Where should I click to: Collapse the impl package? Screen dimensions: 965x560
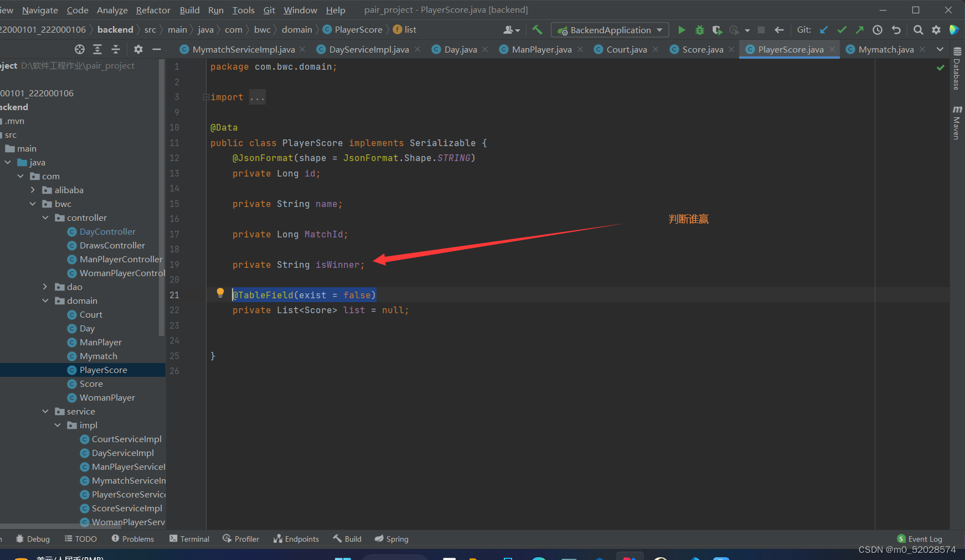[x=58, y=425]
